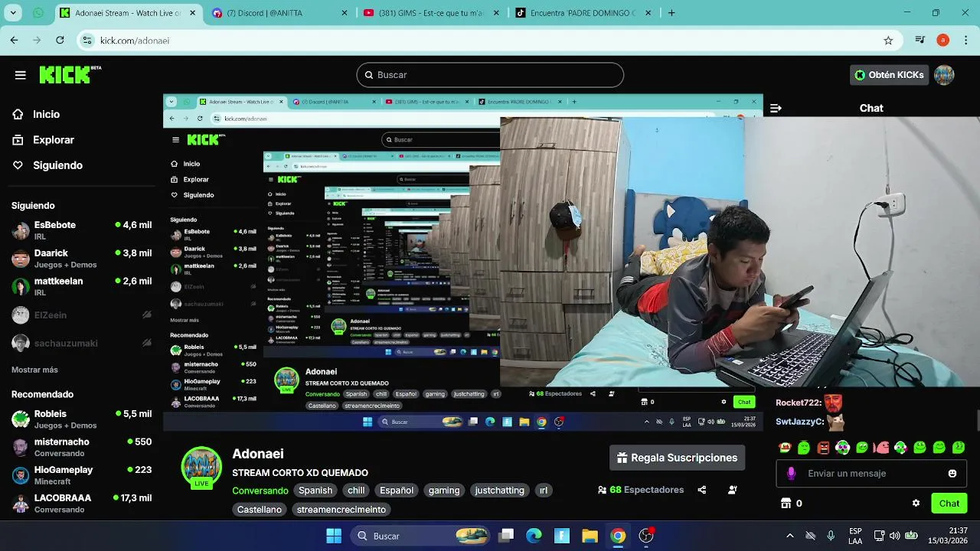Click Task View icon in taskbar

coord(506,536)
